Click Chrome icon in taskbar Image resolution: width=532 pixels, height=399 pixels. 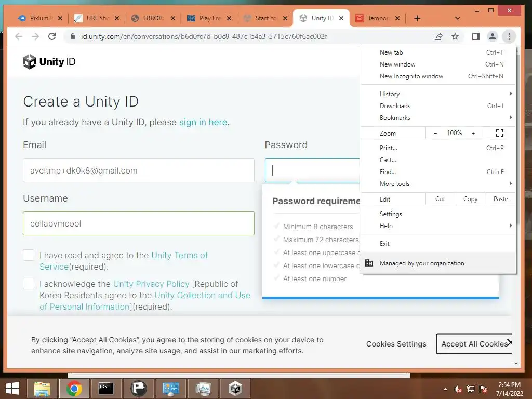[x=74, y=389]
